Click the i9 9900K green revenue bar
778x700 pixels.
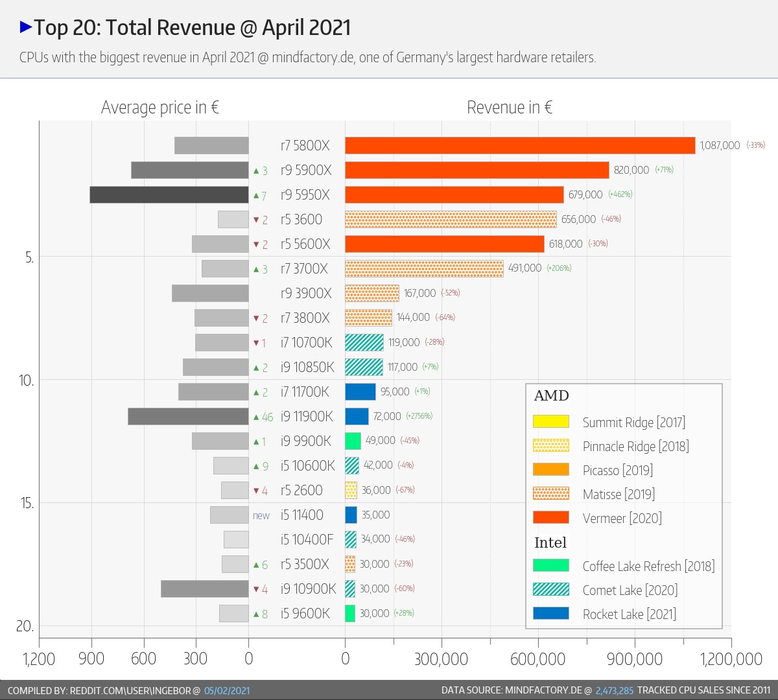pyautogui.click(x=353, y=441)
